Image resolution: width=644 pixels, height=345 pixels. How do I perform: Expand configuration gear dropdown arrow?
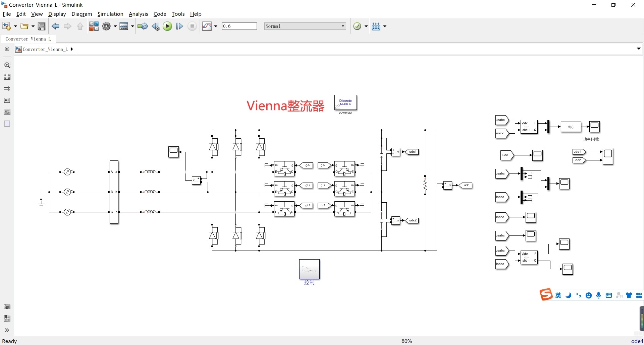115,26
